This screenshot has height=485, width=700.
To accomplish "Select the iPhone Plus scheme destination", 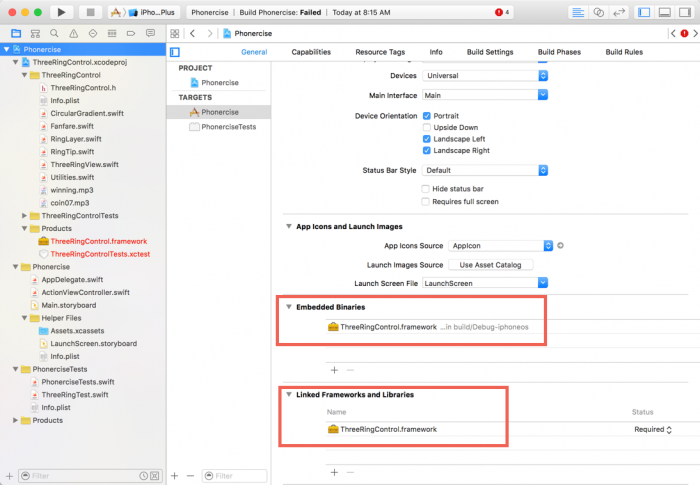I will tap(153, 13).
